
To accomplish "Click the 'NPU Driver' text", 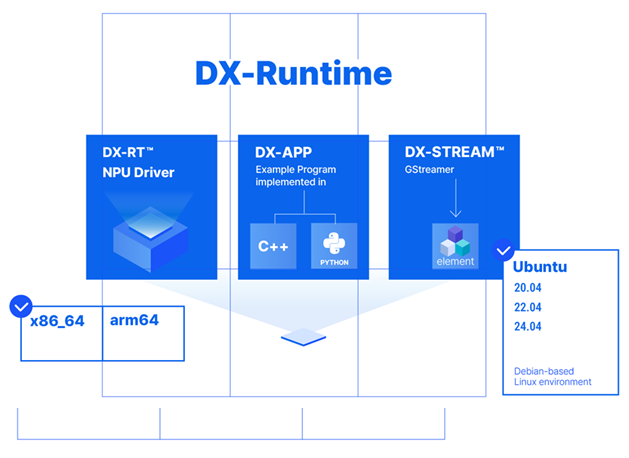I will (138, 172).
